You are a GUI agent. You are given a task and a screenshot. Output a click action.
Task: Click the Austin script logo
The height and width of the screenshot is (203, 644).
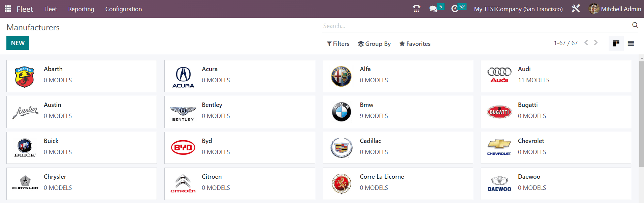(25, 112)
